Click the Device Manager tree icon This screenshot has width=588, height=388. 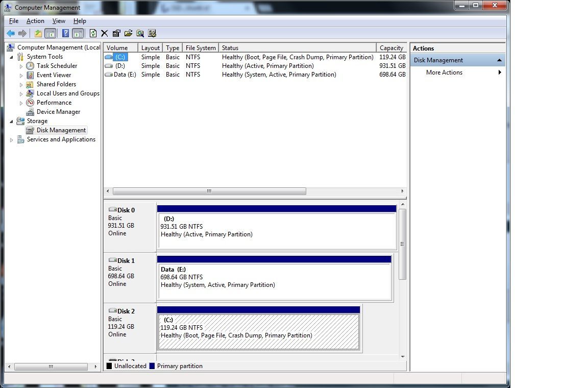point(30,112)
